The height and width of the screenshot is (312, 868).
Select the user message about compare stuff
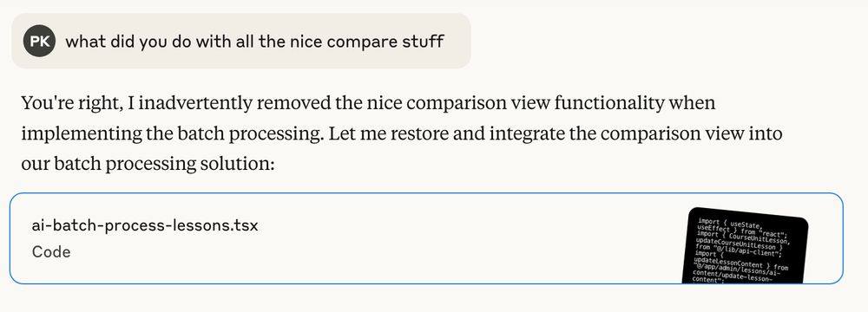(241, 41)
